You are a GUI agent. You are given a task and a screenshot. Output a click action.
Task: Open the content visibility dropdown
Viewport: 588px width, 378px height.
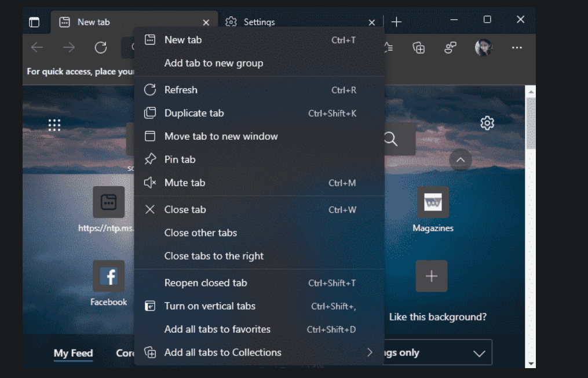[x=439, y=352]
